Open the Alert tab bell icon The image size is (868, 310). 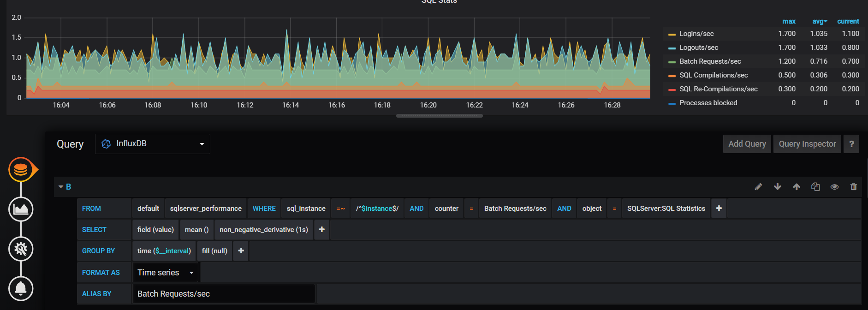pos(21,289)
